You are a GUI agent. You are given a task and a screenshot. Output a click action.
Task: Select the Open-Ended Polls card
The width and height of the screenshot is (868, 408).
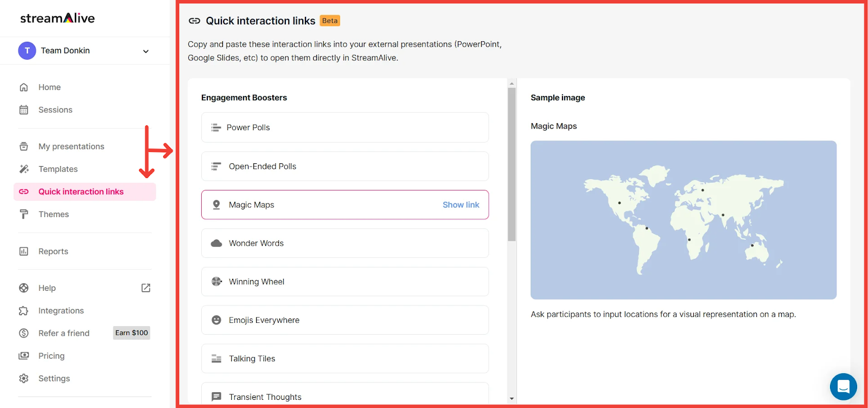coord(345,166)
